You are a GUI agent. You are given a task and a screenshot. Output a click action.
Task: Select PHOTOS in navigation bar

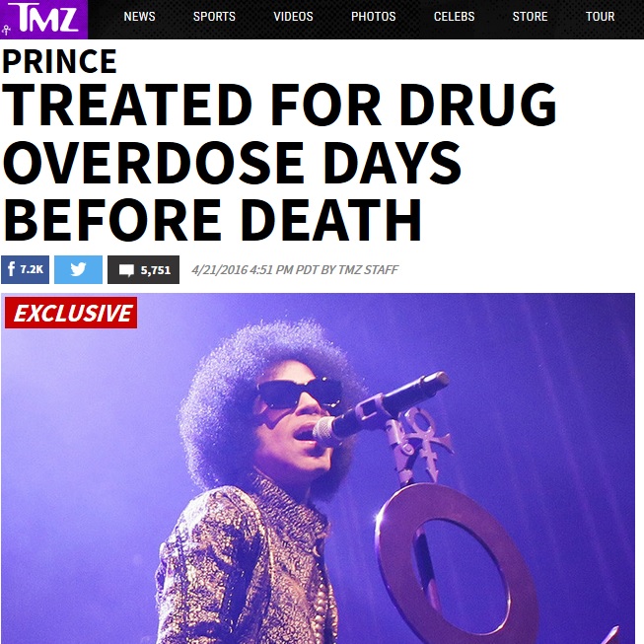coord(373,17)
